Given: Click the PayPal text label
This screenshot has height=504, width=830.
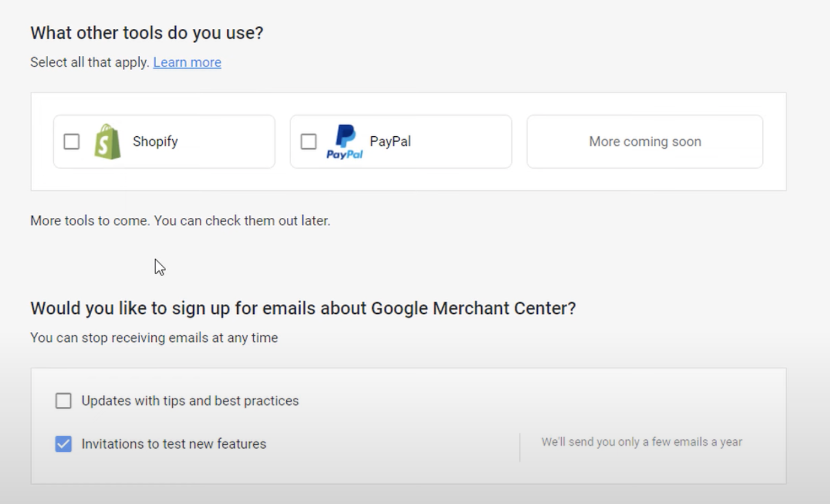Looking at the screenshot, I should (x=390, y=142).
